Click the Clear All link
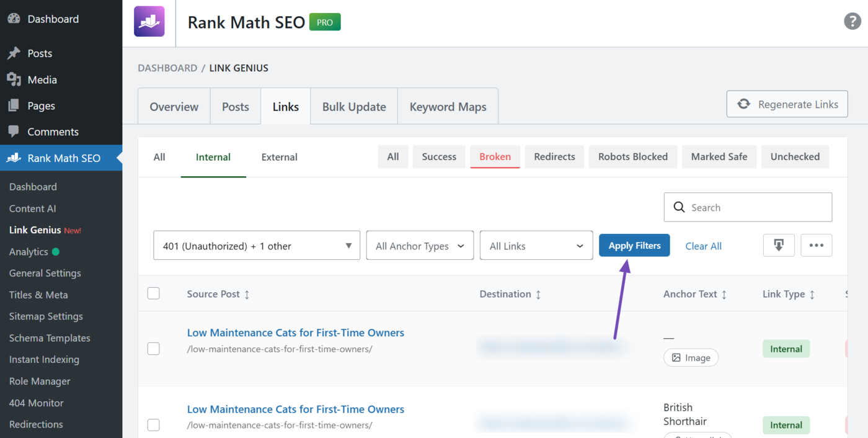 (x=703, y=246)
